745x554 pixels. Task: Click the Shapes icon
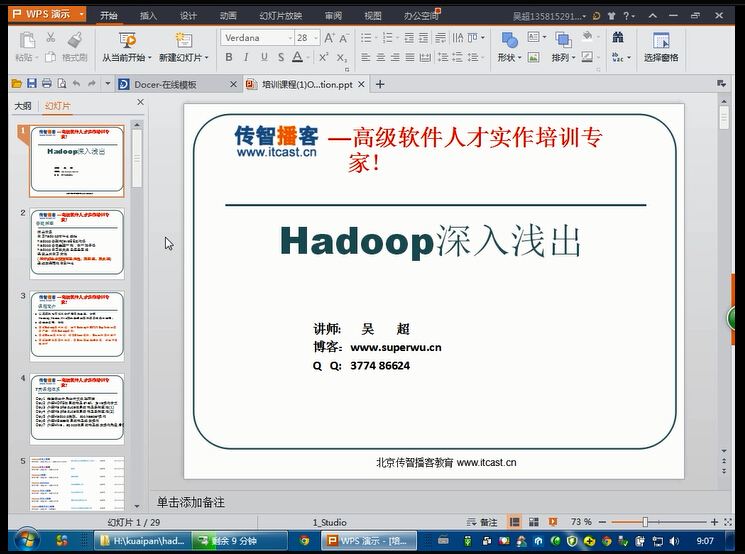pos(509,40)
